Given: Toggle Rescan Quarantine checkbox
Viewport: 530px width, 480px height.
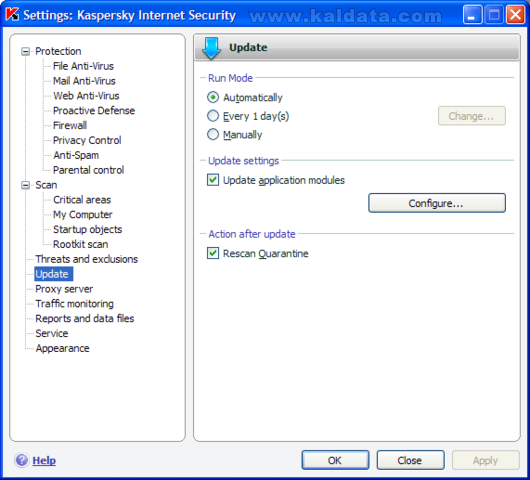Looking at the screenshot, I should pos(213,253).
